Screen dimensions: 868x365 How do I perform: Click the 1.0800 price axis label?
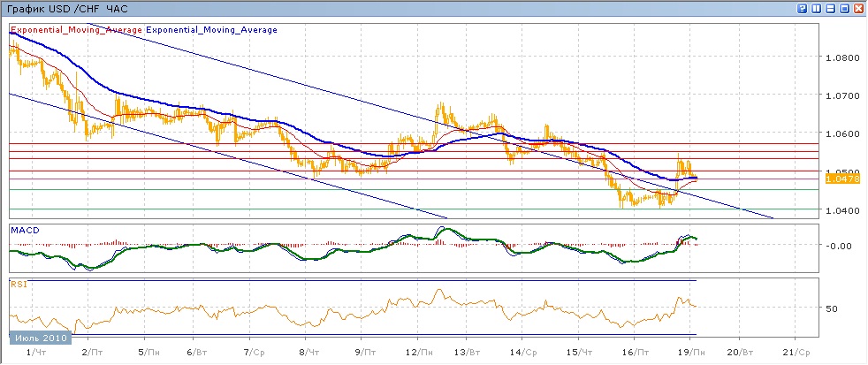(842, 58)
